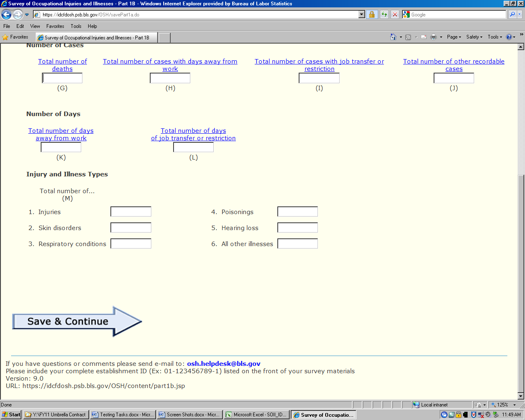This screenshot has width=525, height=420.
Task: Click the All other illnesses input box
Action: (x=298, y=244)
